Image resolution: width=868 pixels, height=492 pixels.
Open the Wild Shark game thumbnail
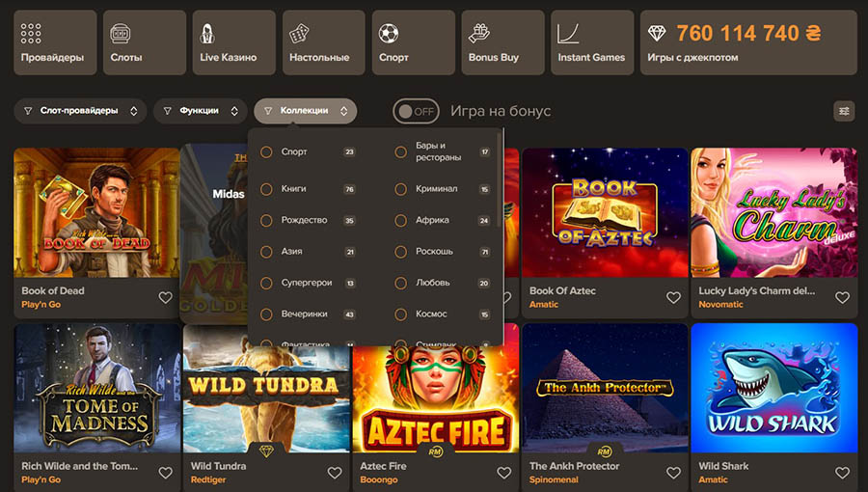point(773,388)
